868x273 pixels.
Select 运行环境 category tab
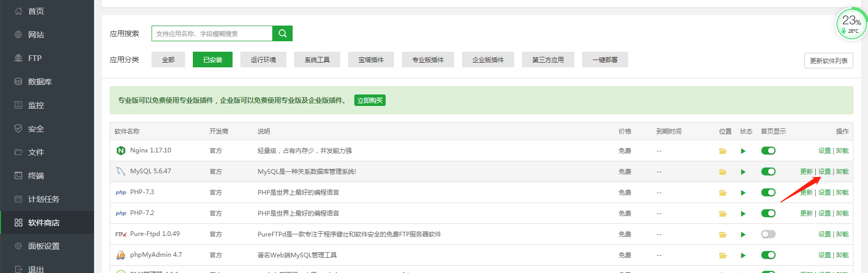[x=263, y=60]
